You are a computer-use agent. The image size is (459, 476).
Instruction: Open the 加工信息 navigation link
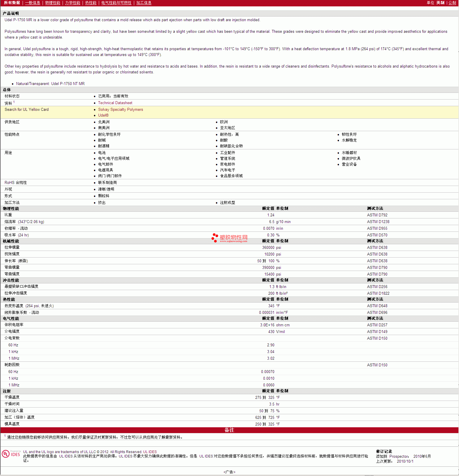[144, 3]
